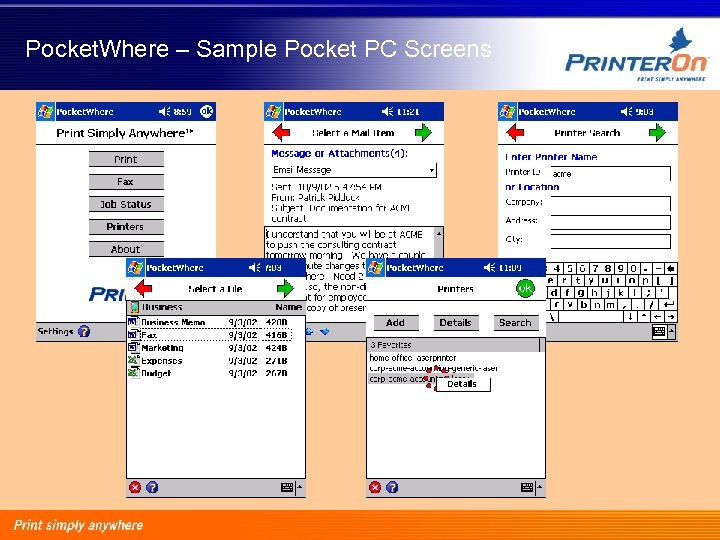Go forward with green arrow in Printer Search
The width and height of the screenshot is (720, 540).
click(658, 133)
